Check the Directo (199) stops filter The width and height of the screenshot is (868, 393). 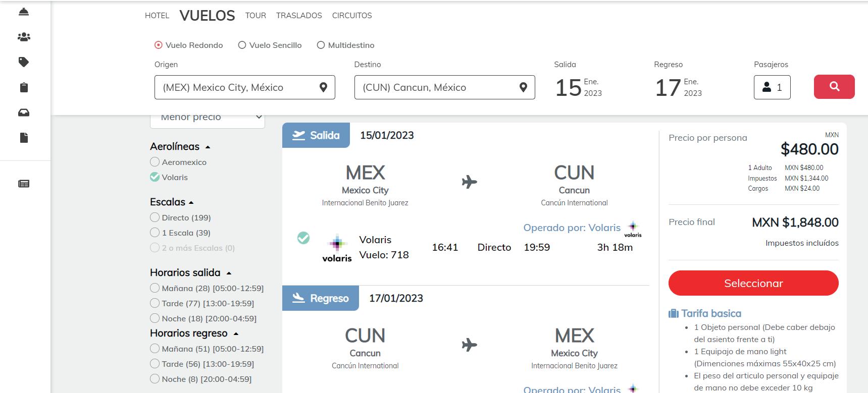pyautogui.click(x=155, y=217)
